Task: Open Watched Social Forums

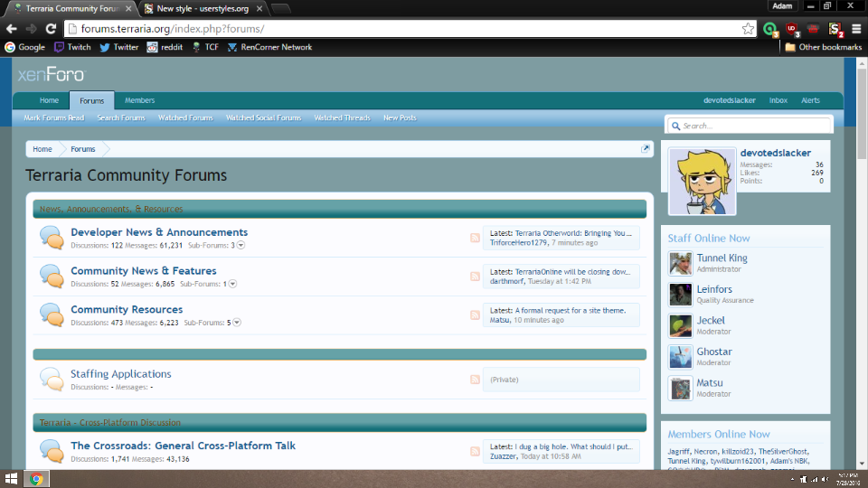Action: 263,117
